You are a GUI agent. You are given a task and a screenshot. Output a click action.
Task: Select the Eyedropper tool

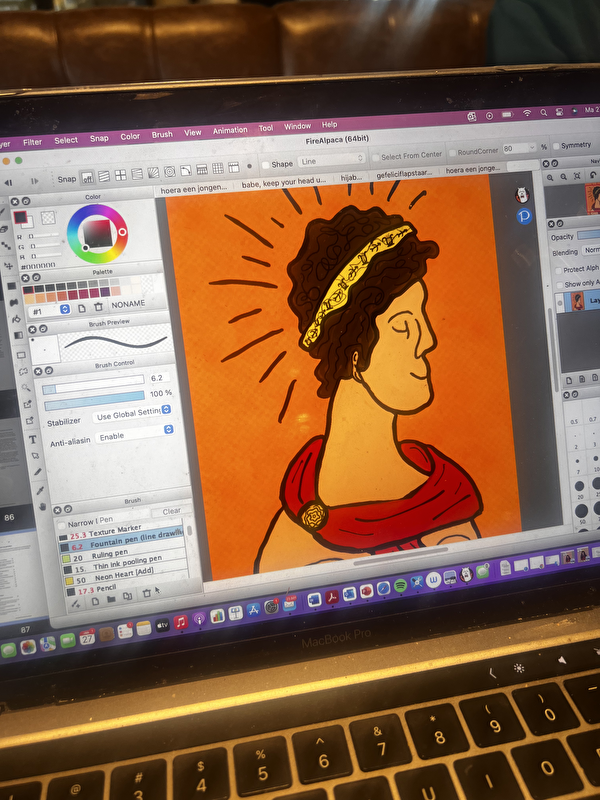[x=40, y=490]
